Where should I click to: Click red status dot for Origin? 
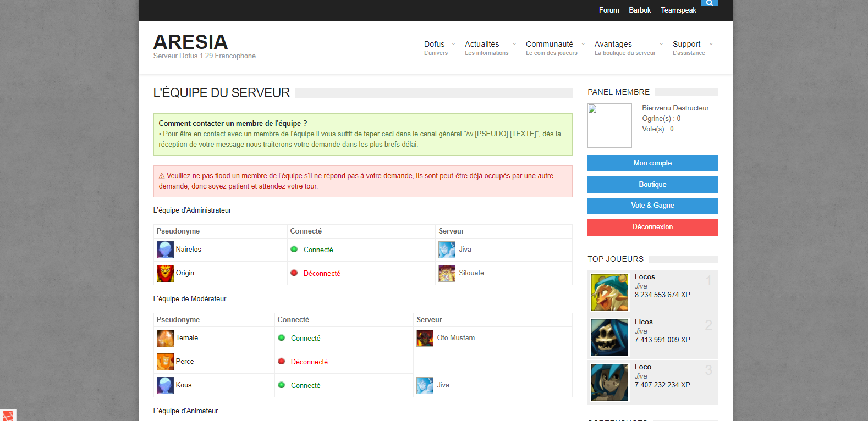coord(294,273)
